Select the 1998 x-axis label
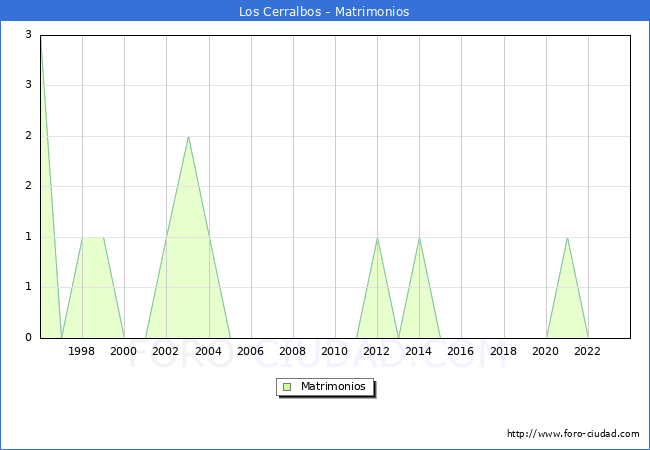Screen dimensions: 650x450 pyautogui.click(x=82, y=351)
